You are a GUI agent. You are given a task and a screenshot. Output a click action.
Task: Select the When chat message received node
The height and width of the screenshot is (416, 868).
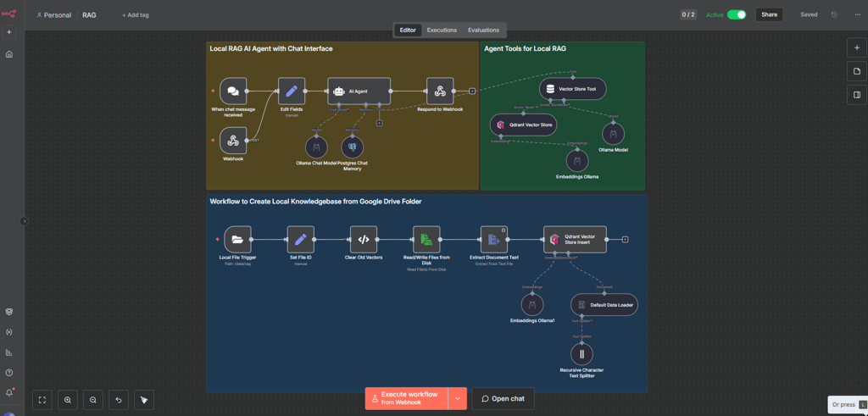click(233, 91)
